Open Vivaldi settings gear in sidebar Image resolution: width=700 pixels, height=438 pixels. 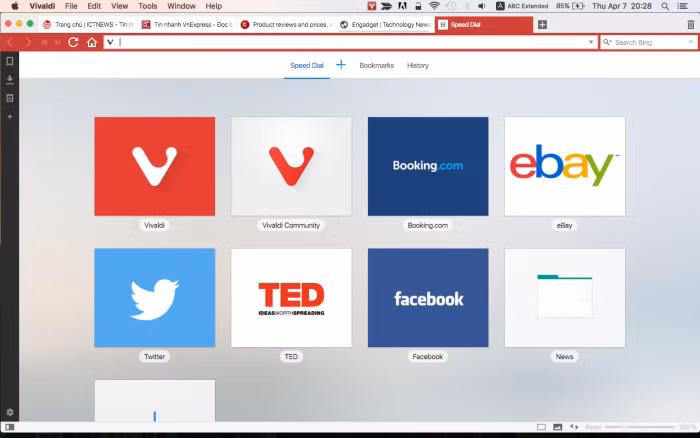coord(10,412)
